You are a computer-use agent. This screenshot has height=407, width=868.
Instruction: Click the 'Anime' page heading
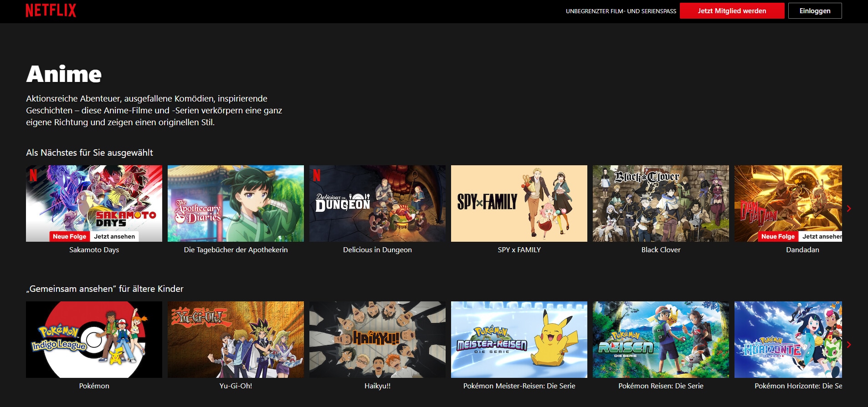point(64,74)
